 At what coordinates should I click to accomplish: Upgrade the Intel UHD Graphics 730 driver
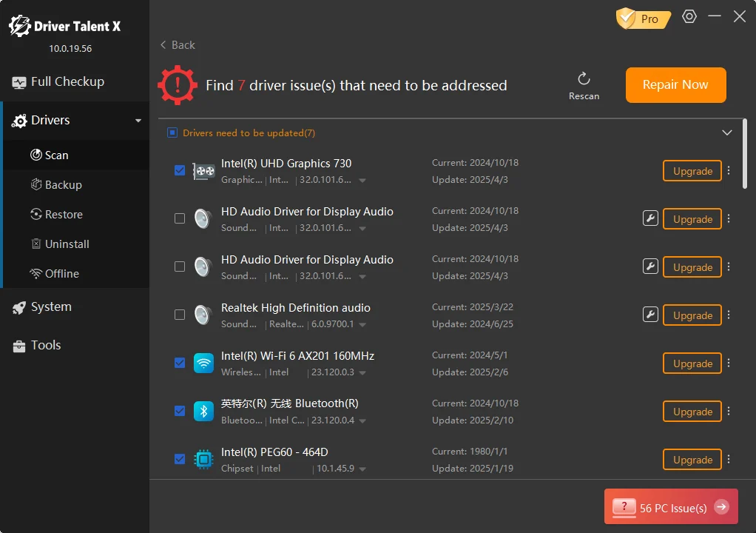click(692, 171)
